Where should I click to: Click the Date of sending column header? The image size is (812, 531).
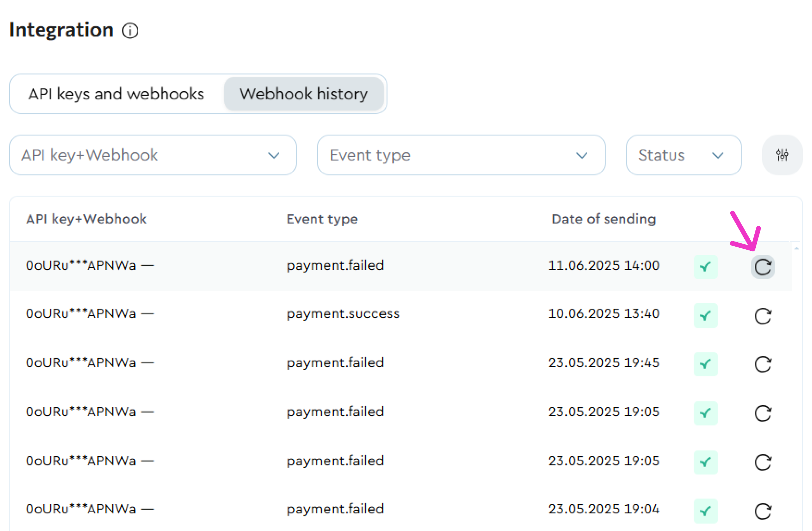pos(603,219)
